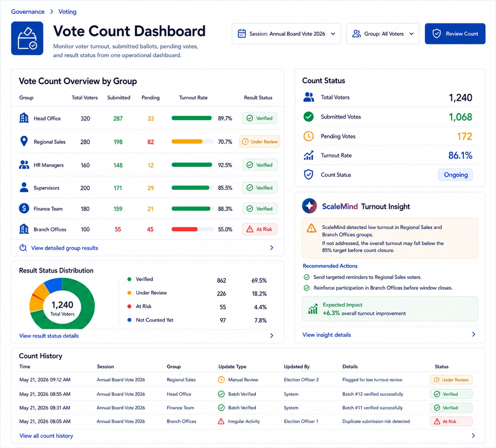Image resolution: width=496 pixels, height=448 pixels.
Task: Click the Pending Votes clock icon
Action: pyautogui.click(x=308, y=136)
